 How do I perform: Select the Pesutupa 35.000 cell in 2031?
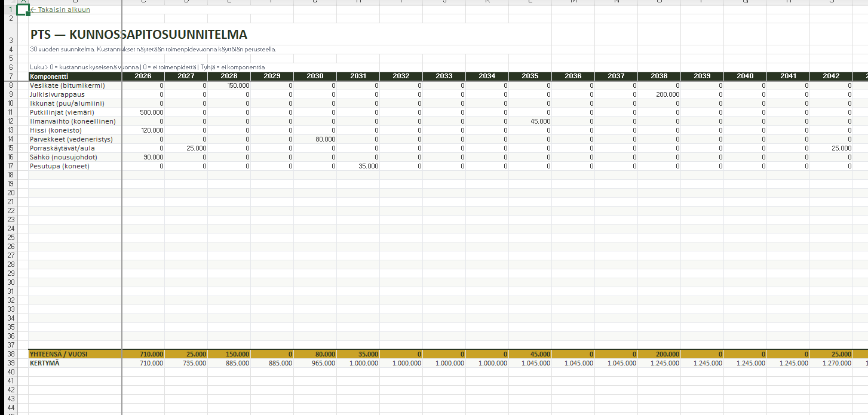(x=358, y=166)
